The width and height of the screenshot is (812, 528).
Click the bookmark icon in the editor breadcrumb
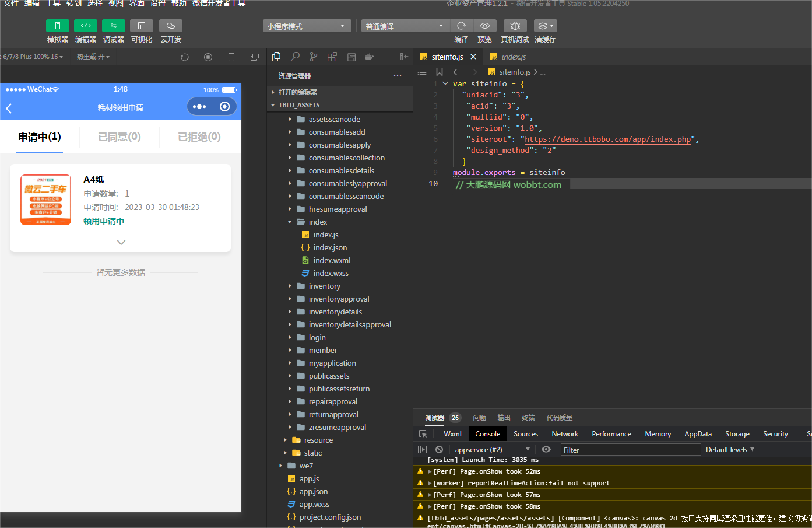440,72
